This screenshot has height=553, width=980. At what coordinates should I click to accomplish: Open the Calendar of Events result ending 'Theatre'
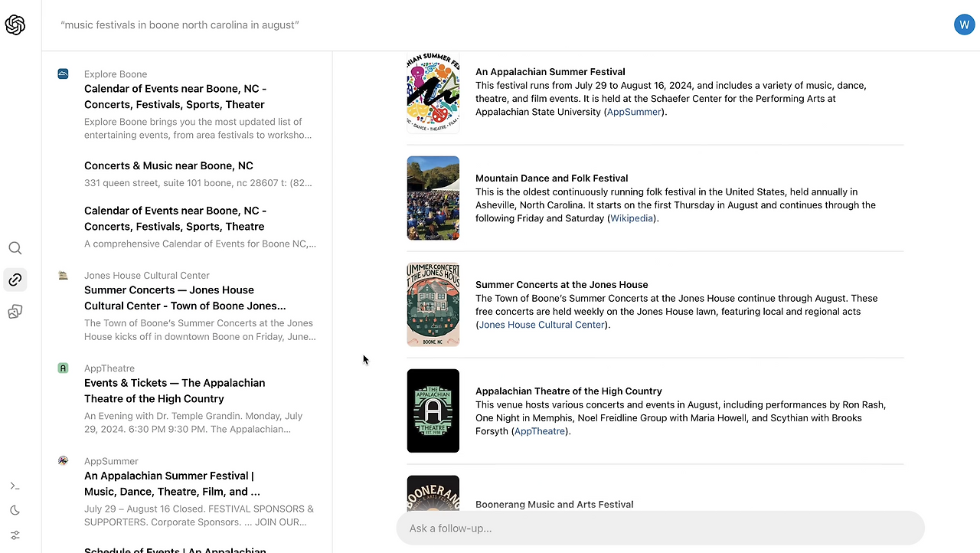[x=175, y=218]
